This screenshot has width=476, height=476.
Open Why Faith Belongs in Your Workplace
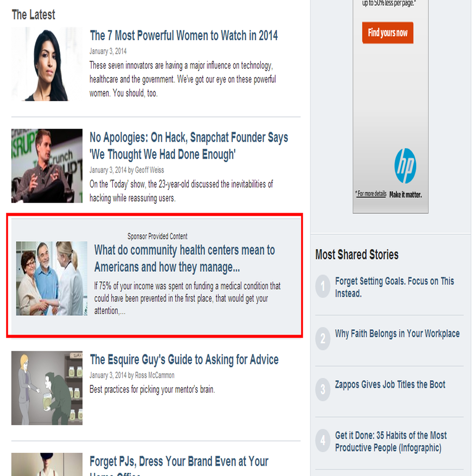pyautogui.click(x=397, y=334)
